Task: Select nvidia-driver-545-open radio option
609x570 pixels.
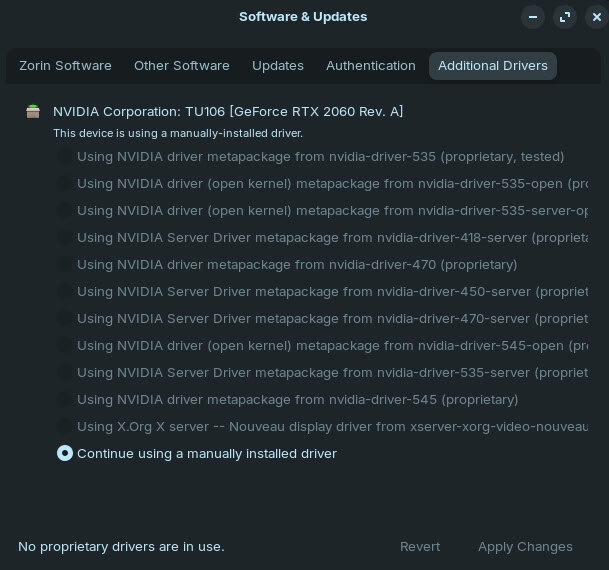Action: (65, 346)
